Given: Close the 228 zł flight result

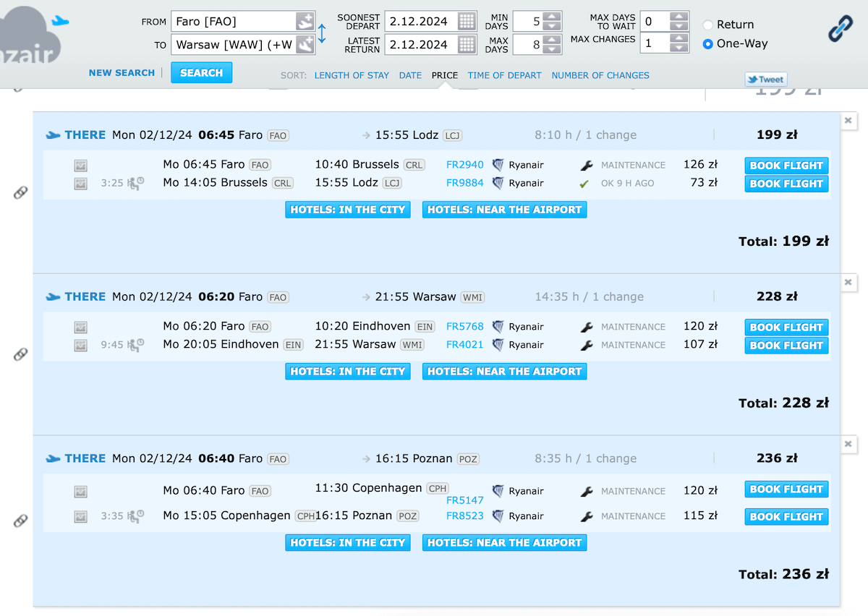Looking at the screenshot, I should (848, 282).
